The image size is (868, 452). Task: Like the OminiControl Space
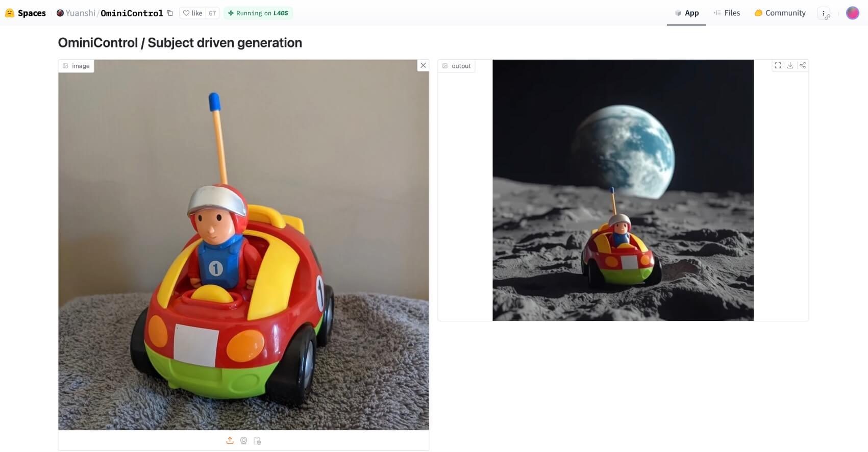click(193, 13)
